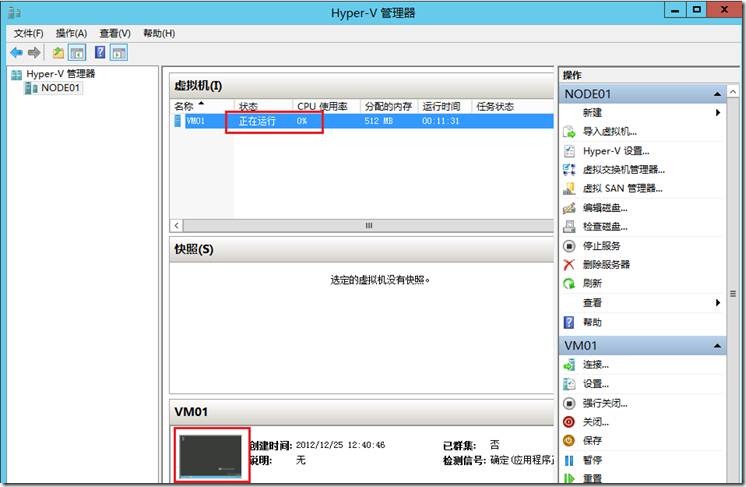Click 00:11:31 uptime cell
This screenshot has height=487, width=746.
tap(441, 121)
